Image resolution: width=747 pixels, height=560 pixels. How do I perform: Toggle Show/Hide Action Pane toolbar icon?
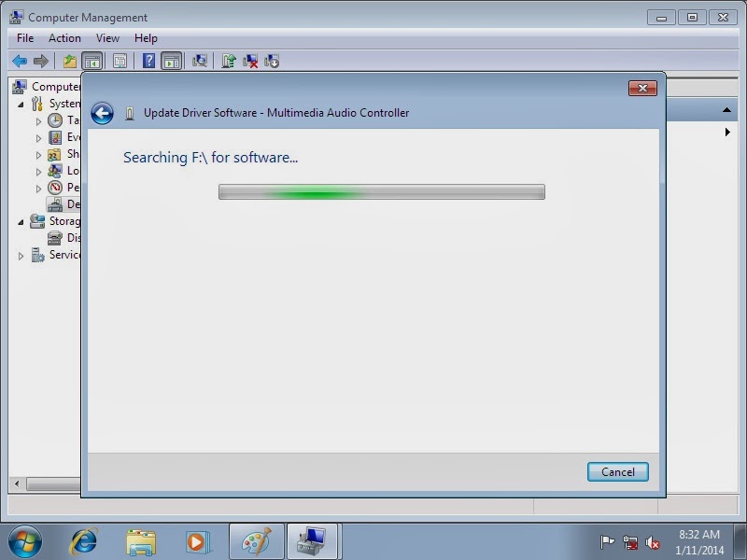(172, 61)
